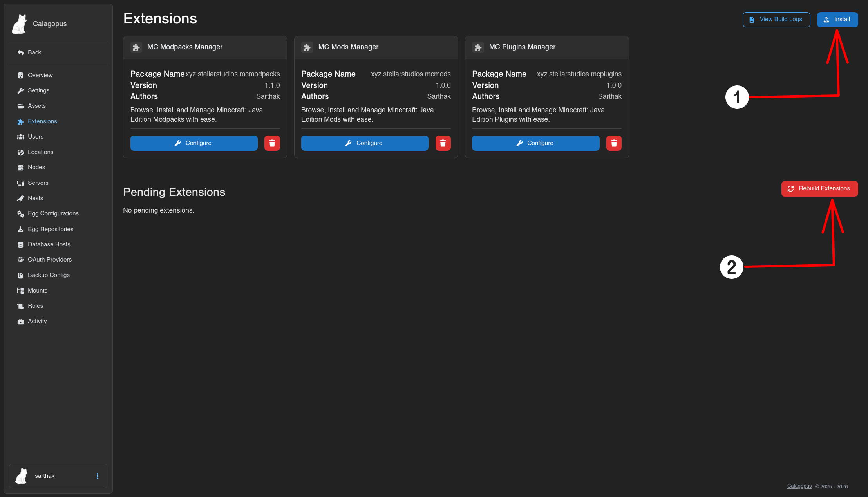Open the Backup Configs section
The width and height of the screenshot is (868, 497).
(49, 275)
